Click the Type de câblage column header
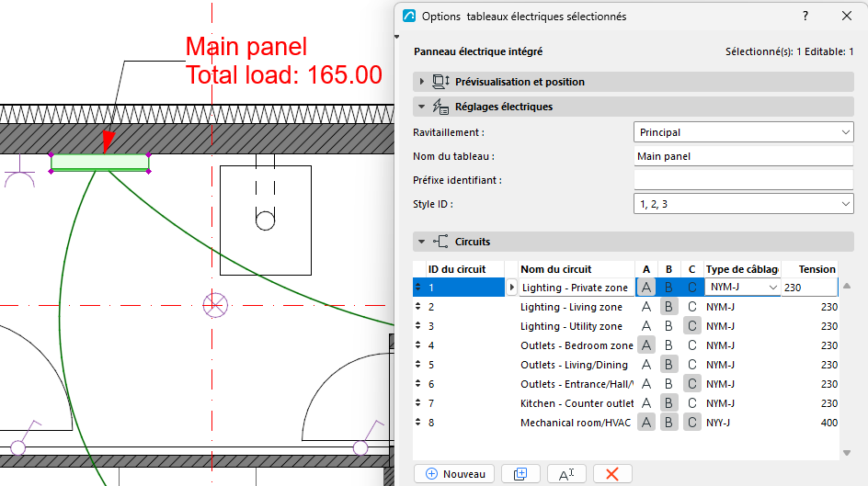868x486 pixels. pos(742,269)
